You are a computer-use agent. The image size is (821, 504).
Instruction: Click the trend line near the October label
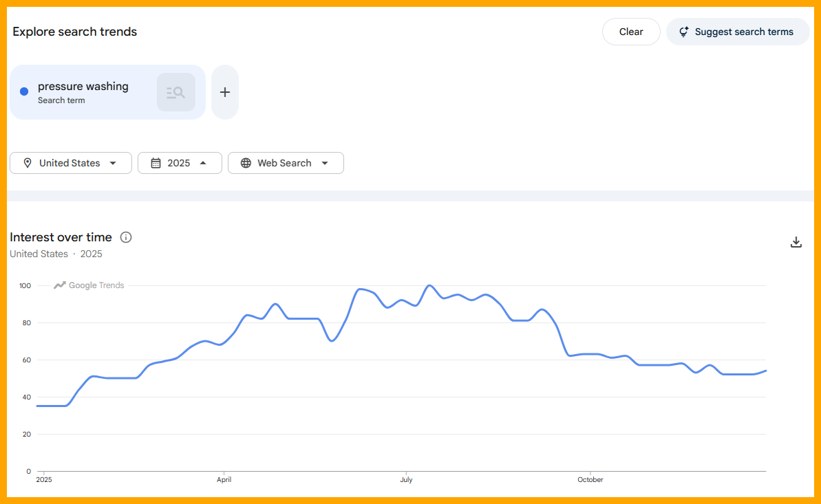pos(590,356)
